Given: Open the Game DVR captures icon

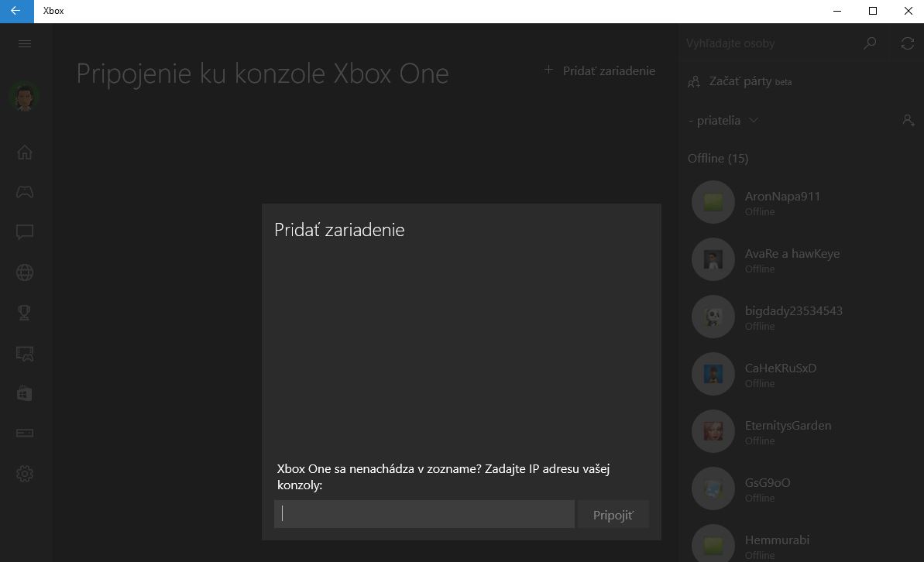Looking at the screenshot, I should [x=25, y=353].
